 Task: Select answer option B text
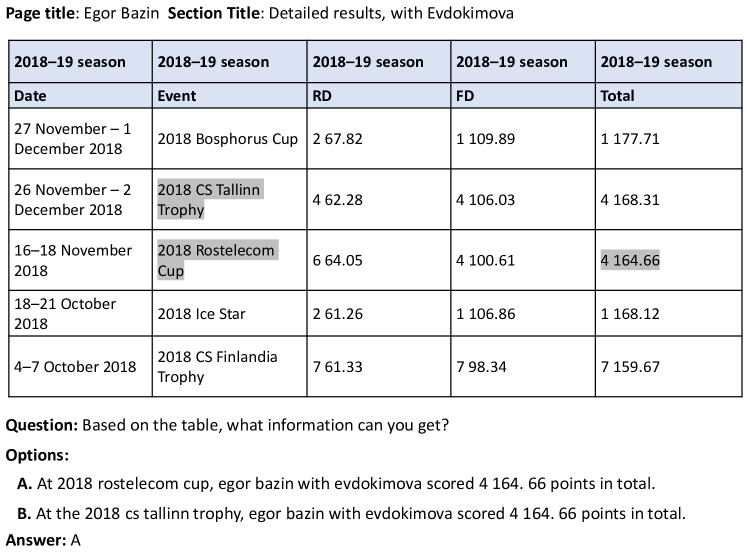[352, 514]
